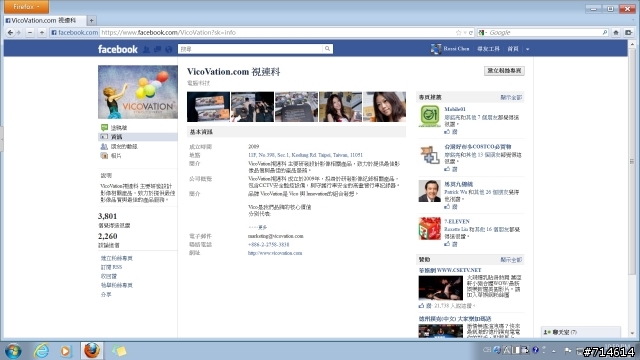Image resolution: width=640 pixels, height=360 pixels.
Task: Open the orange Firefox menu button
Action: coord(26,7)
